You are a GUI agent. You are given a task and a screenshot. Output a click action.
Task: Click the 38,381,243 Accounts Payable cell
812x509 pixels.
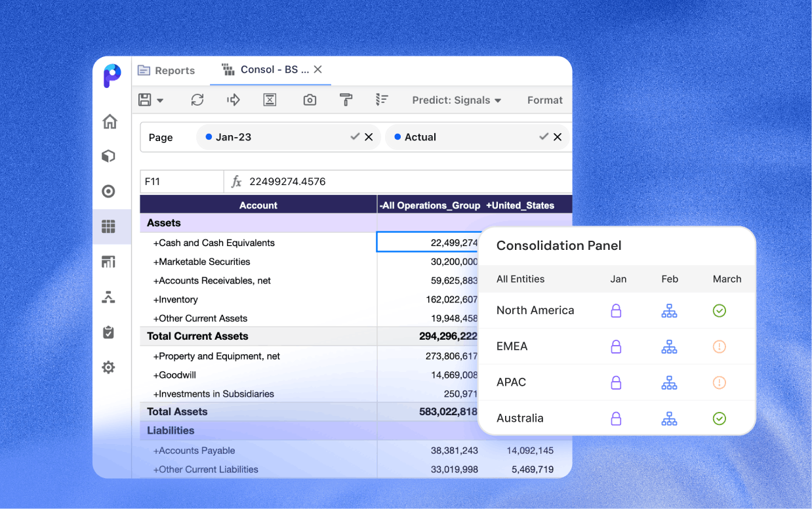coord(455,451)
